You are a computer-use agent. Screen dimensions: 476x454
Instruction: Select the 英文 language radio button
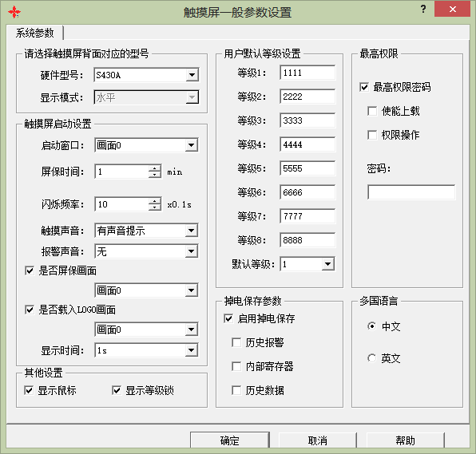click(x=371, y=358)
